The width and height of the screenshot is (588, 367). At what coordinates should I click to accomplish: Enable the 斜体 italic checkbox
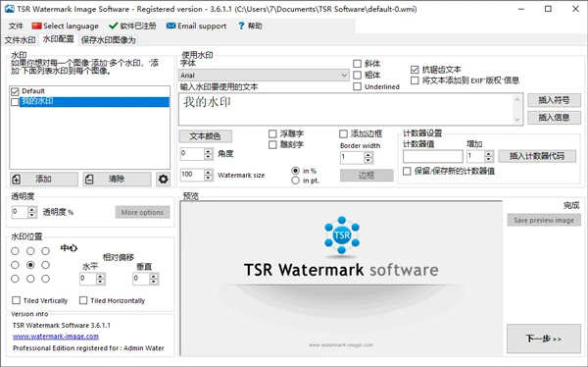[x=358, y=64]
